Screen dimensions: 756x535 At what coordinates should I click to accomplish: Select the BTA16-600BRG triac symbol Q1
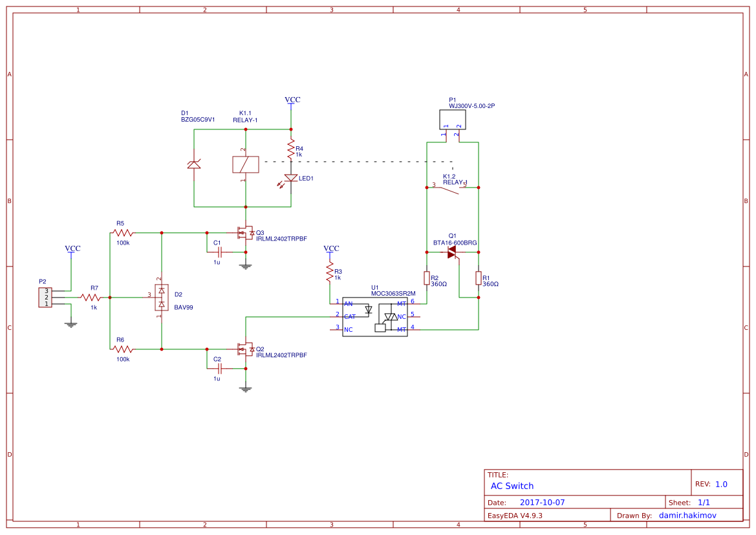(452, 254)
